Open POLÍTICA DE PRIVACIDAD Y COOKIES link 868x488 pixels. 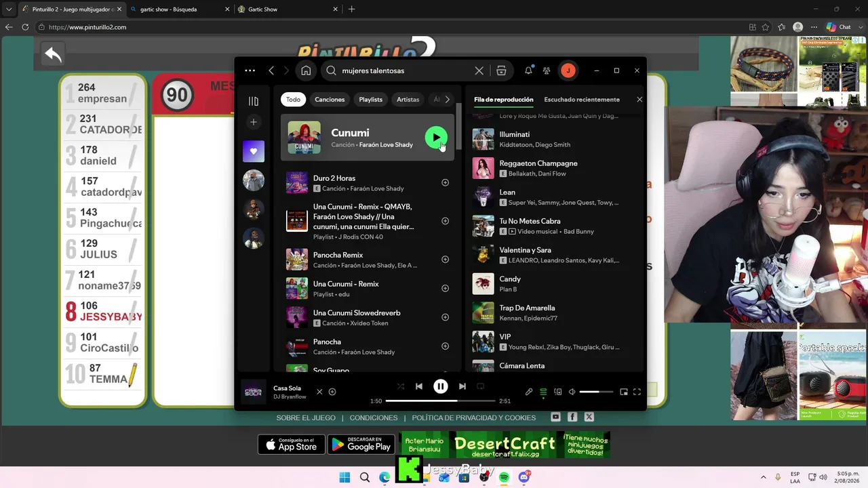pyautogui.click(x=474, y=418)
